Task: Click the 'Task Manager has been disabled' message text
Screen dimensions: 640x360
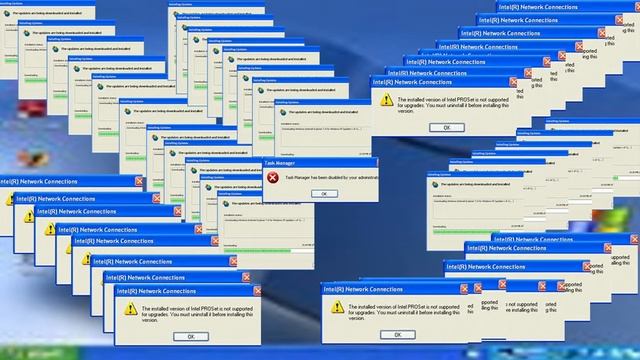Action: tap(331, 178)
